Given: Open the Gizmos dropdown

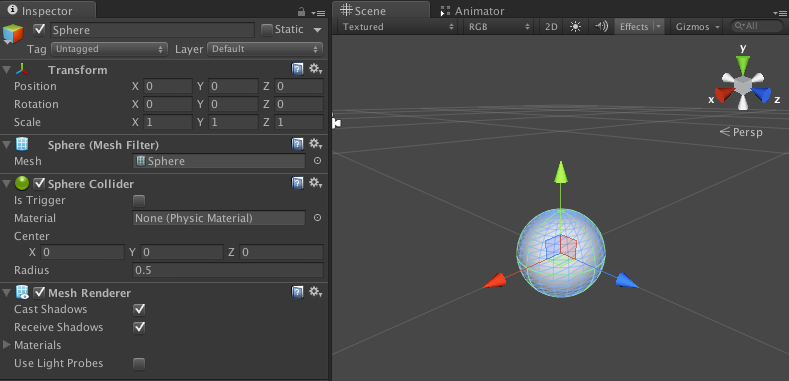Looking at the screenshot, I should coord(697,27).
